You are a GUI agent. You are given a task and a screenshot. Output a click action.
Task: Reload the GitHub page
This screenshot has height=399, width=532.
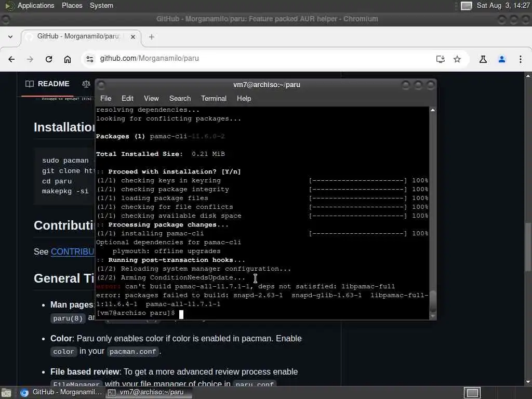tap(49, 59)
